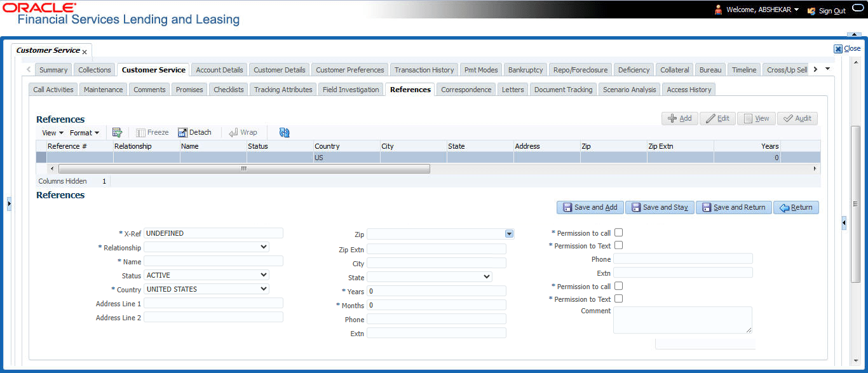Click the query-by-example icon in table toolbar
This screenshot has height=373, width=868.
pos(117,132)
